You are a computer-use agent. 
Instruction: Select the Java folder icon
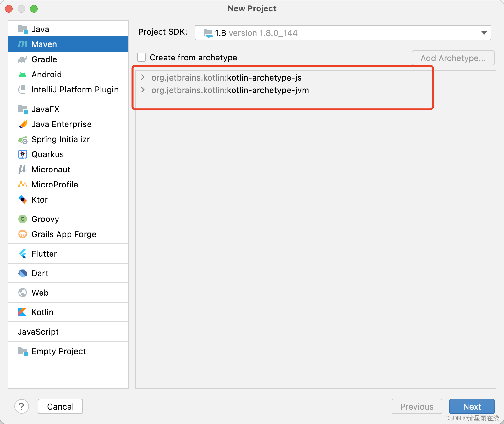[x=23, y=29]
